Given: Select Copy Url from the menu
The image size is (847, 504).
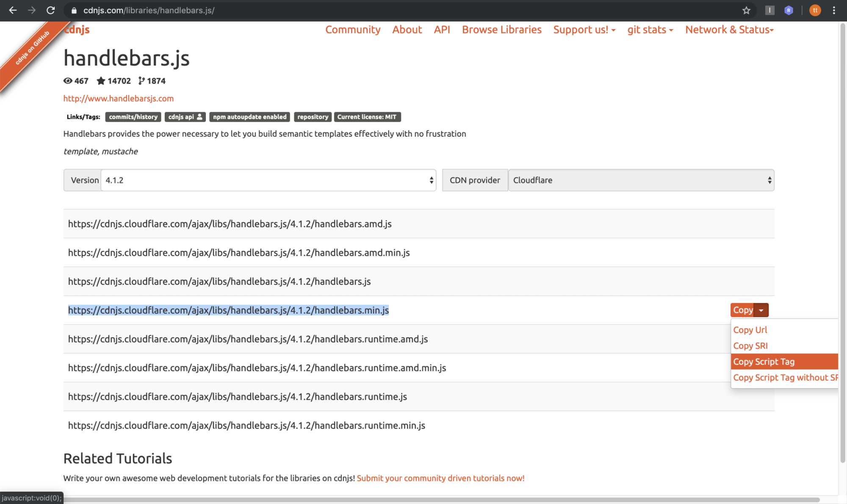Looking at the screenshot, I should pos(750,330).
